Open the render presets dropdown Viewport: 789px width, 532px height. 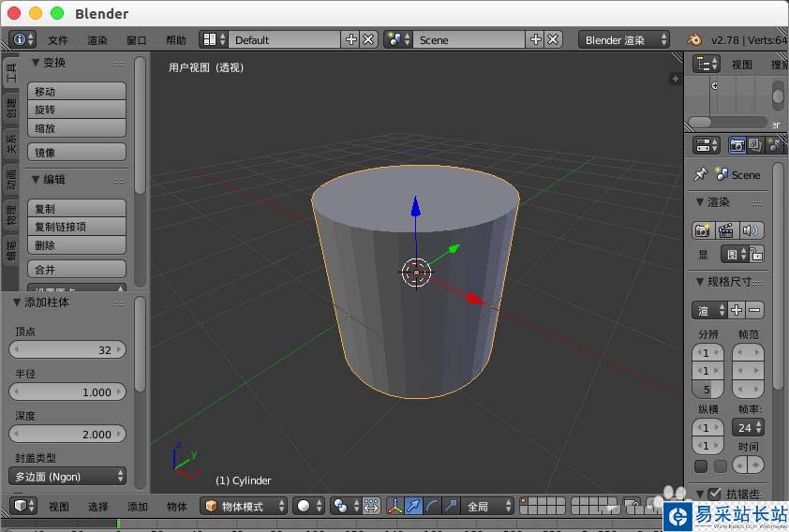point(709,310)
